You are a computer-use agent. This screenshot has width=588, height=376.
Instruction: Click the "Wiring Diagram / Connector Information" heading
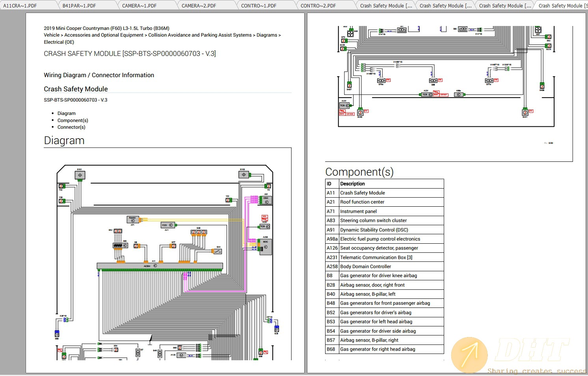(x=99, y=75)
